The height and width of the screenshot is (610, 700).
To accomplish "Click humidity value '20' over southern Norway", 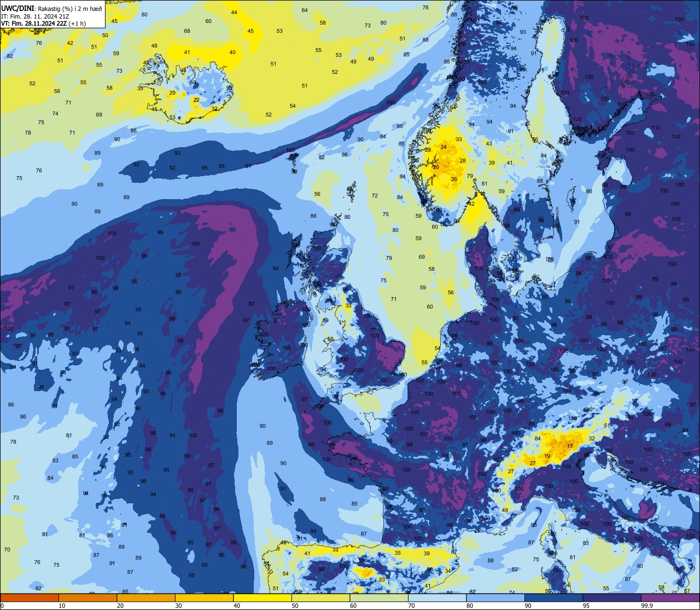I will [x=436, y=167].
